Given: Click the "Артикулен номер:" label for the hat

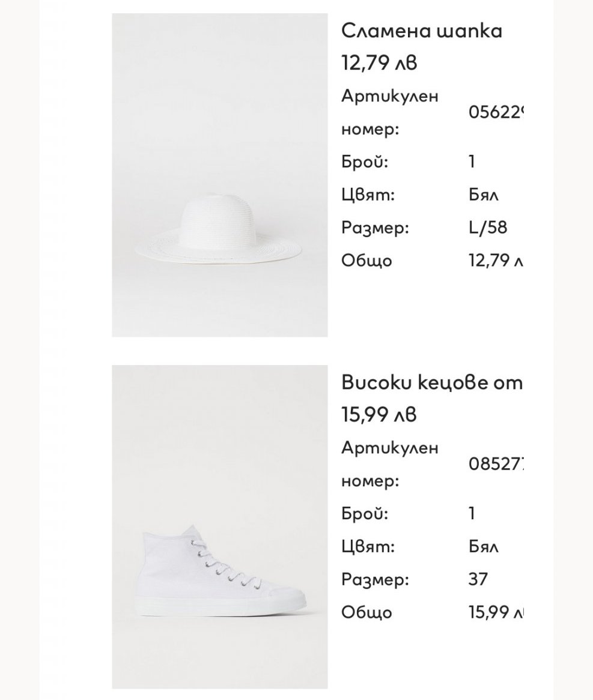Looking at the screenshot, I should pos(389,112).
